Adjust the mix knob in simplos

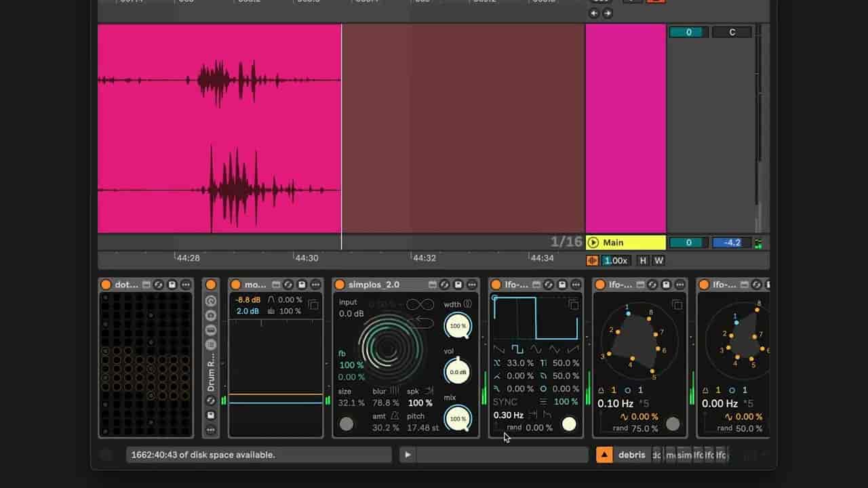(x=458, y=418)
